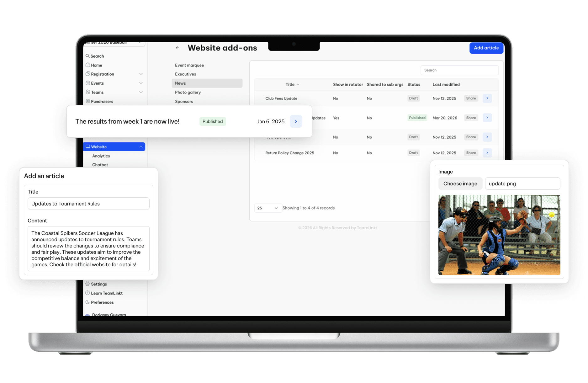
Task: Select the Teams icon in the sidebar
Action: 88,92
